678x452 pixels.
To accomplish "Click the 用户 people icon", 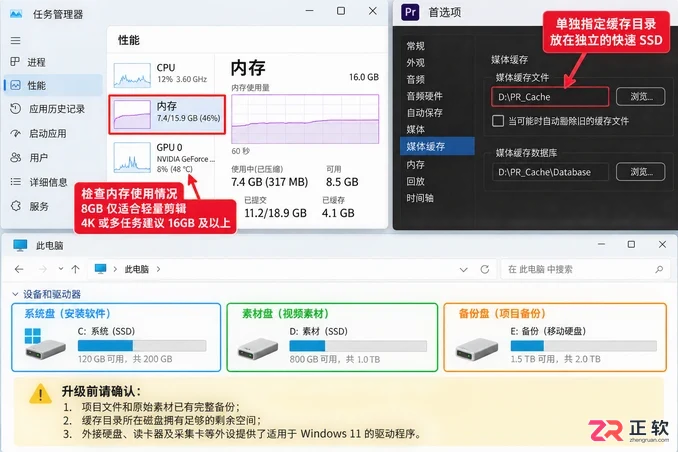I will 16,157.
